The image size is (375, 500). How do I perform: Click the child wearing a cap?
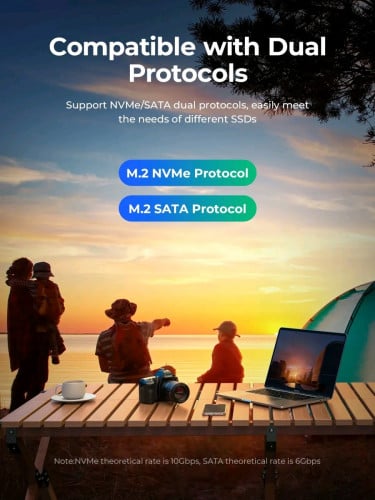click(223, 353)
